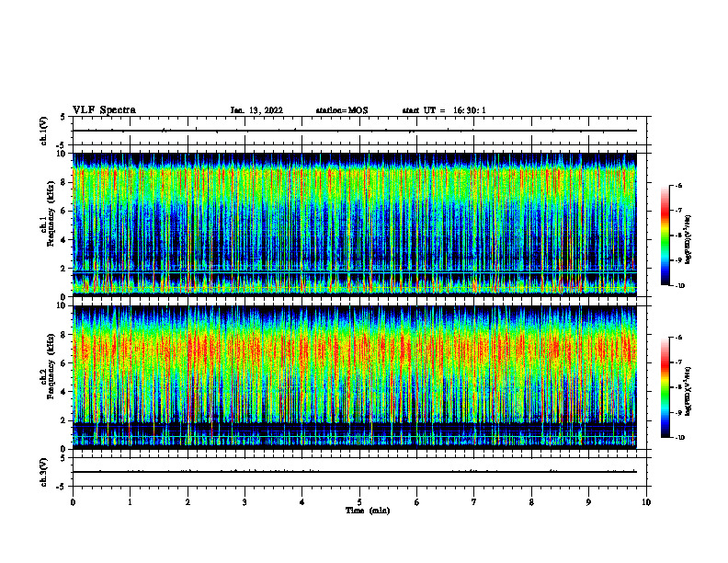728x563 pixels.
Task: Click the "station=MOS" header label
Action: (342, 110)
